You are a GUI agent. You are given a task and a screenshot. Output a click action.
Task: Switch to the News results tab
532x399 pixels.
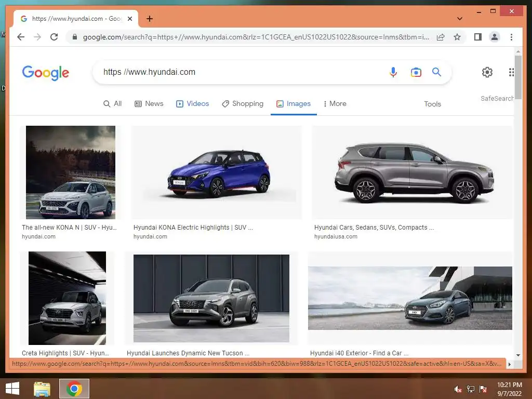[149, 103]
